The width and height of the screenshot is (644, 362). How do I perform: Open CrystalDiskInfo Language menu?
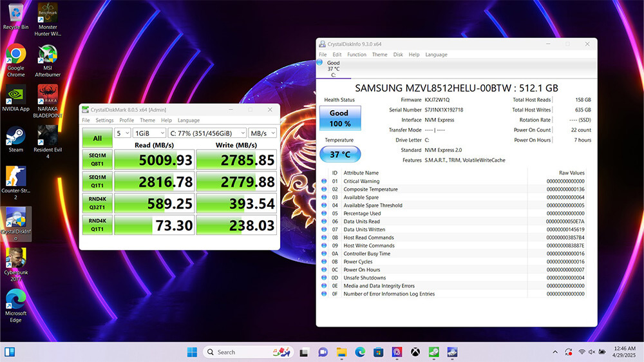tap(436, 55)
